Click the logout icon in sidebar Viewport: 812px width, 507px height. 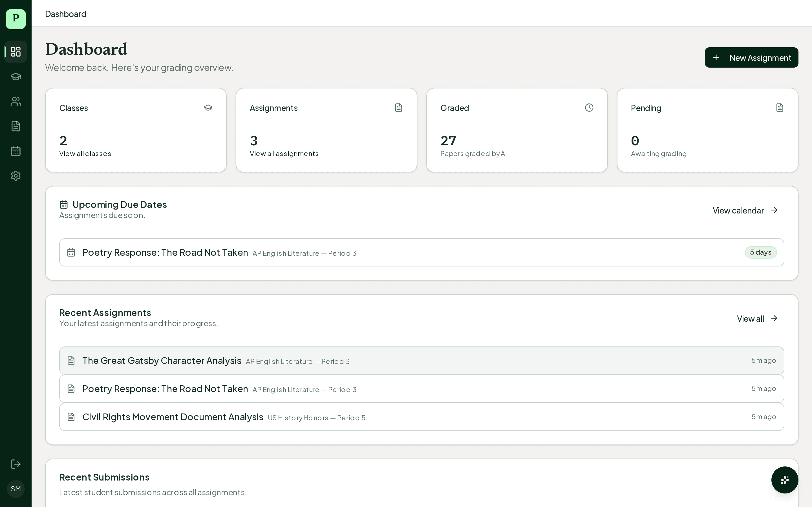[x=16, y=464]
